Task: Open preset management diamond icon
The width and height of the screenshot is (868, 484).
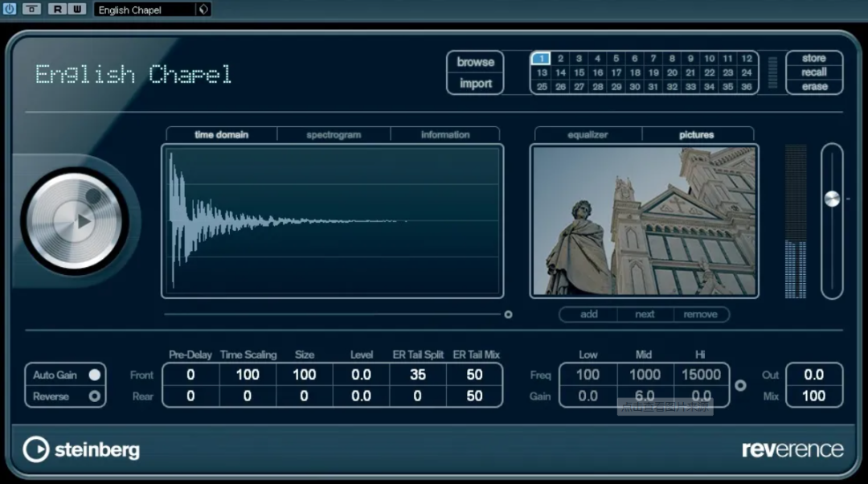Action: 203,10
